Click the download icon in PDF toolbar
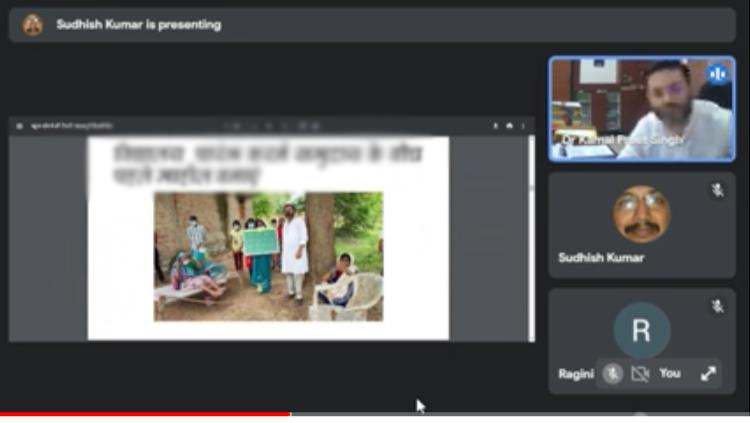This screenshot has height=423, width=750. [496, 126]
